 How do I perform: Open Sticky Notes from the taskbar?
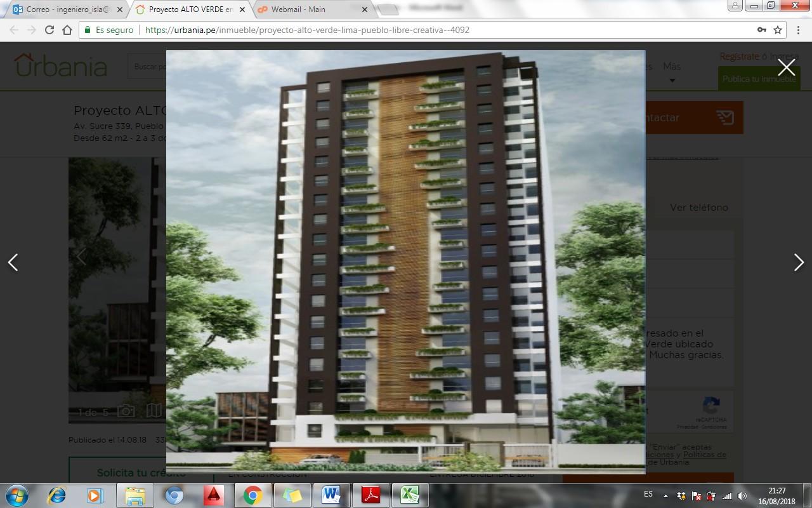(292, 495)
